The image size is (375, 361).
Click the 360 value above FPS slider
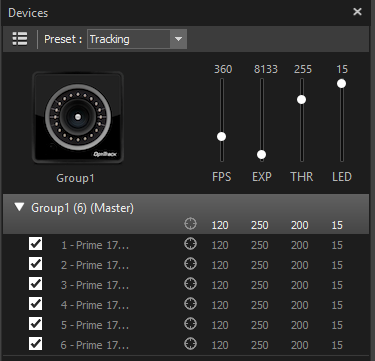tap(223, 69)
